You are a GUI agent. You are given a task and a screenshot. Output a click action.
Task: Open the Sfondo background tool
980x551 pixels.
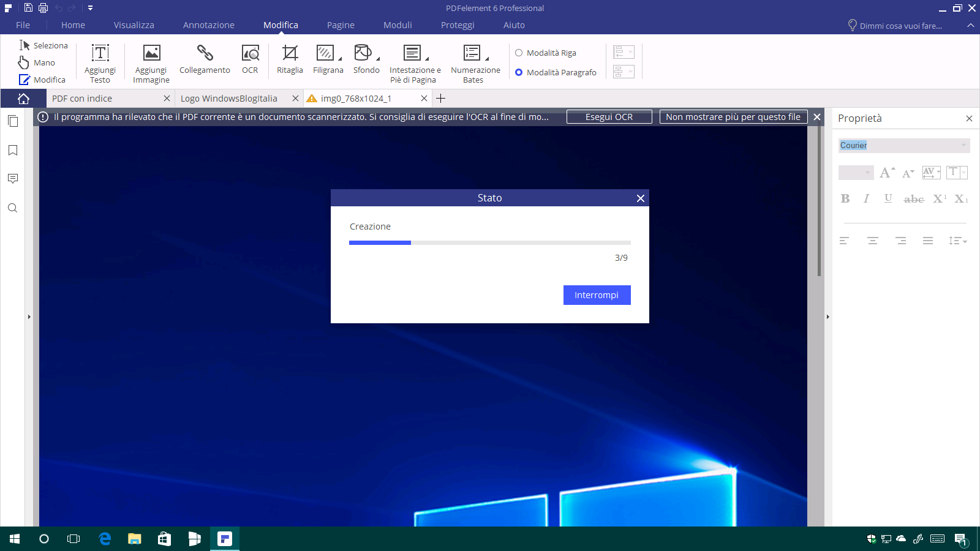[x=366, y=59]
